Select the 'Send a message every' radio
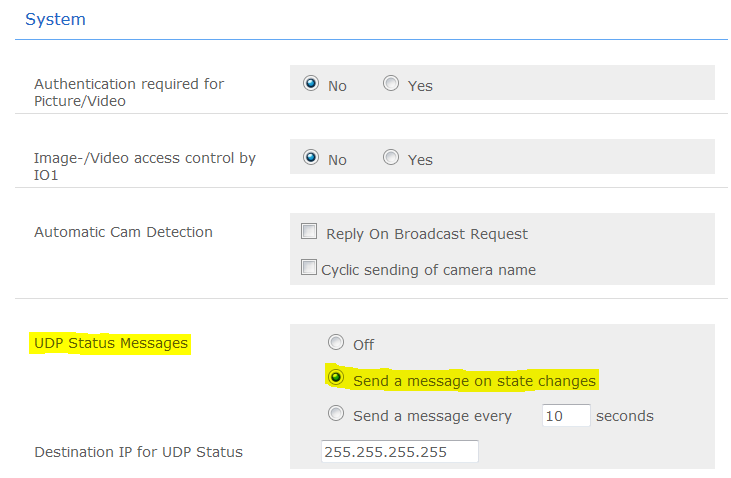731x478 pixels. [336, 415]
